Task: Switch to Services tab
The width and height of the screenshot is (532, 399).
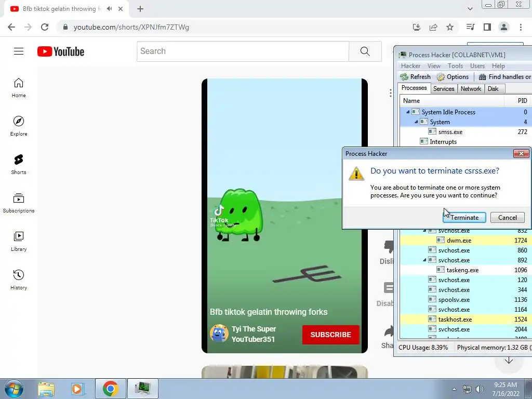Action: (444, 88)
